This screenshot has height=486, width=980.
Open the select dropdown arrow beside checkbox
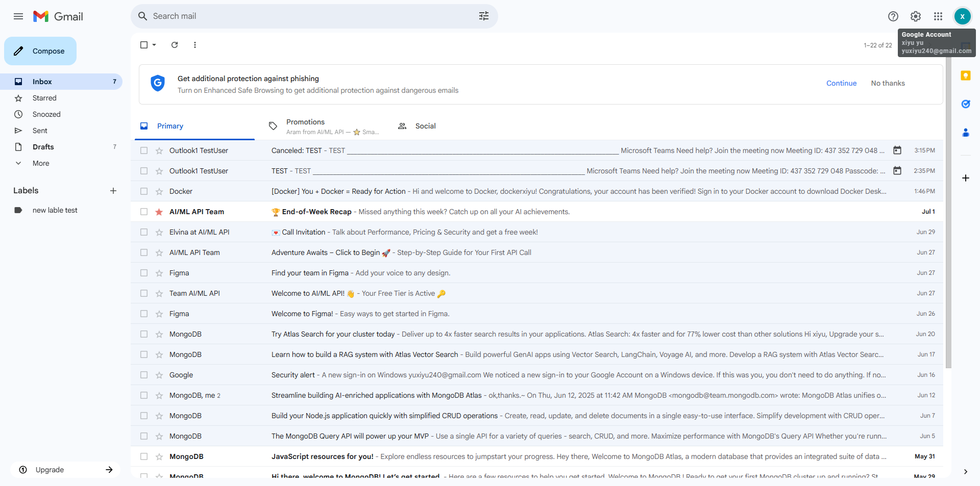pyautogui.click(x=154, y=45)
